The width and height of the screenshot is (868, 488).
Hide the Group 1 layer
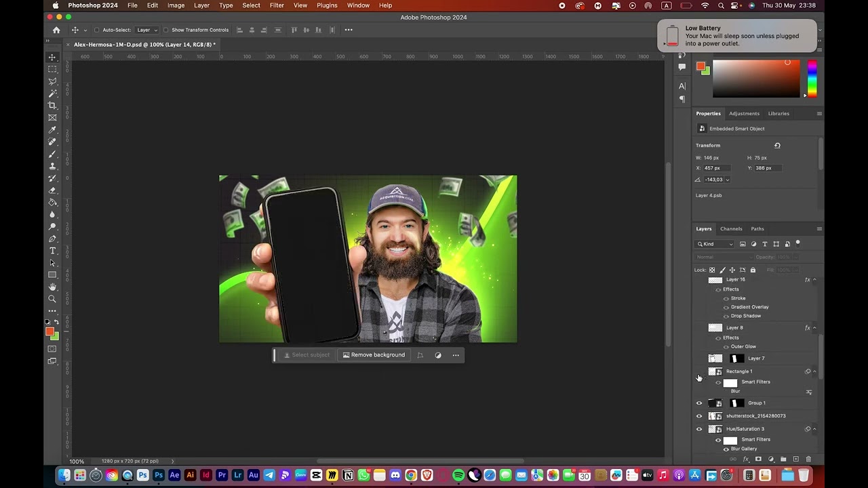click(x=699, y=403)
